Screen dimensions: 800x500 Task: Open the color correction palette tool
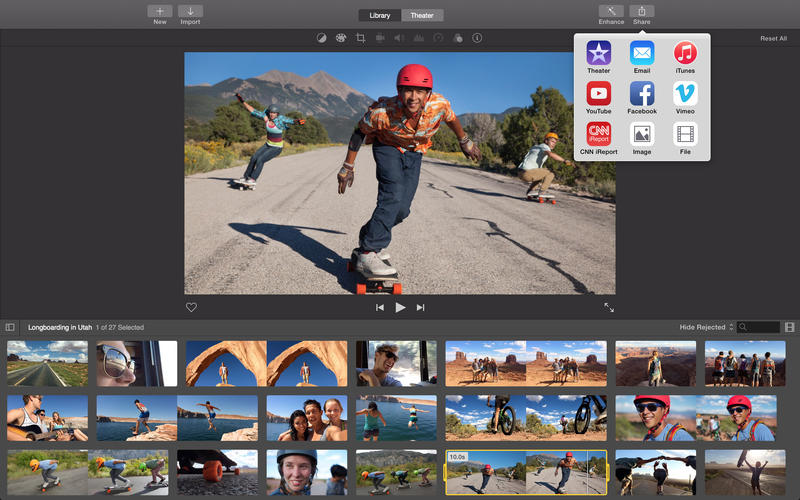341,38
